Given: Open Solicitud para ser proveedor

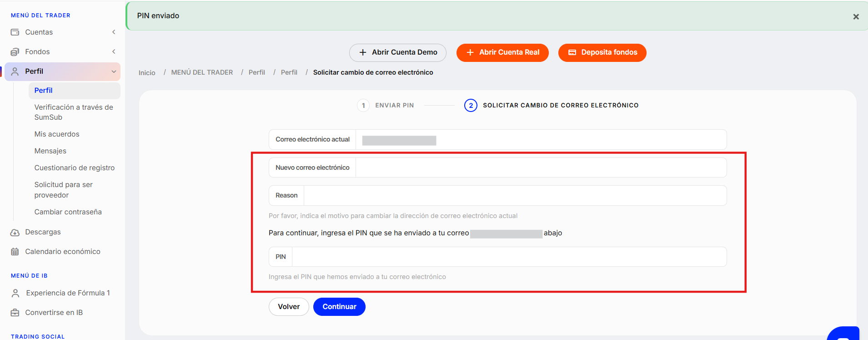Looking at the screenshot, I should (64, 190).
